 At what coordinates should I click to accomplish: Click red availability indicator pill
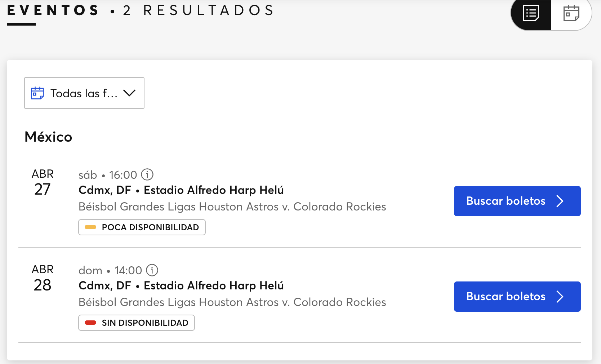coord(90,323)
